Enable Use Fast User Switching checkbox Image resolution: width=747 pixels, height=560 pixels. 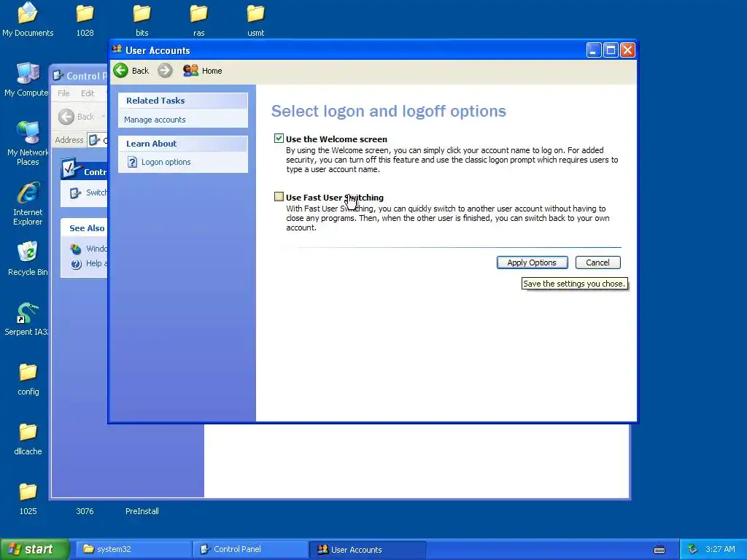[x=279, y=197]
